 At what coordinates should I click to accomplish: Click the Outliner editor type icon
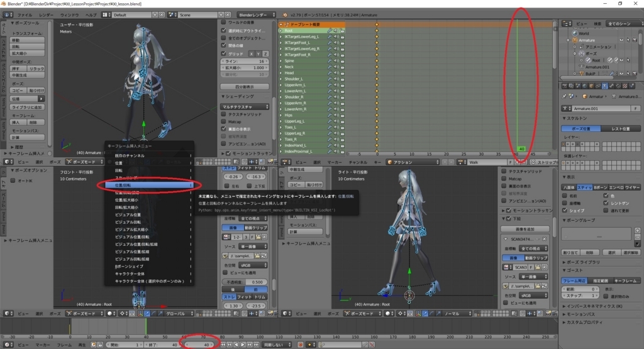[566, 24]
